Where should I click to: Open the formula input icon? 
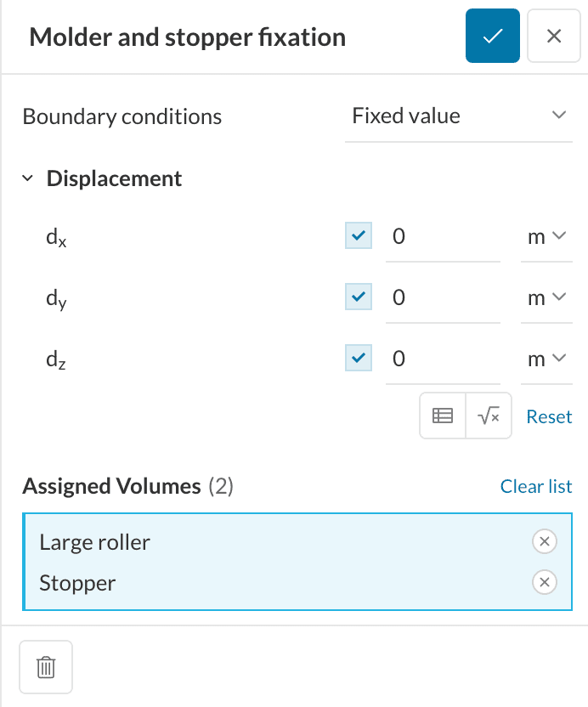489,416
